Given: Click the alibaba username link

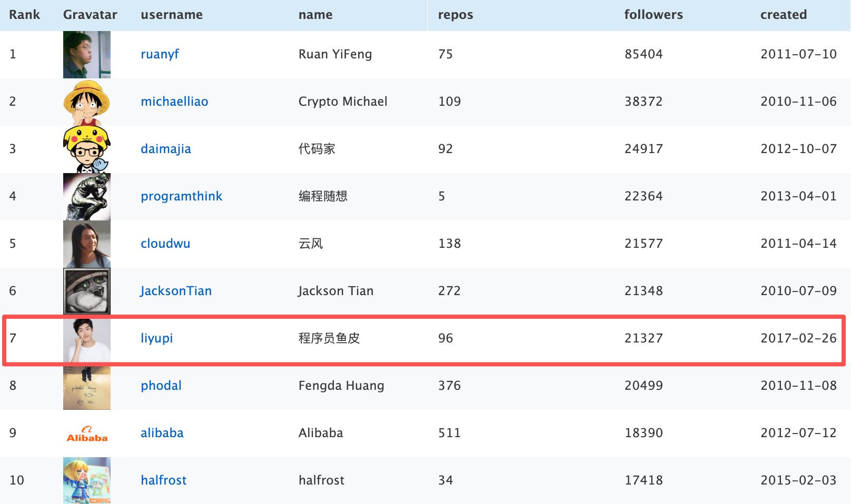Looking at the screenshot, I should [x=162, y=433].
